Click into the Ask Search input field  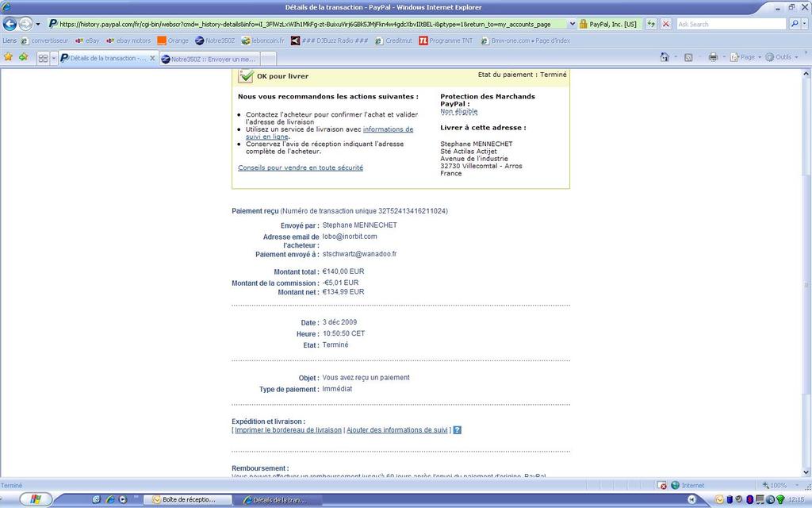point(730,24)
